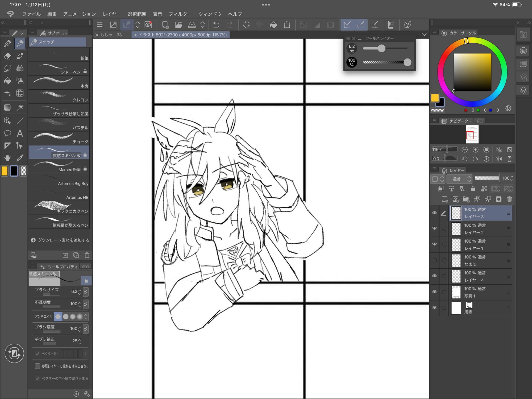The image size is (532, 399).
Task: Select the Eraser tool
Action: 7,56
